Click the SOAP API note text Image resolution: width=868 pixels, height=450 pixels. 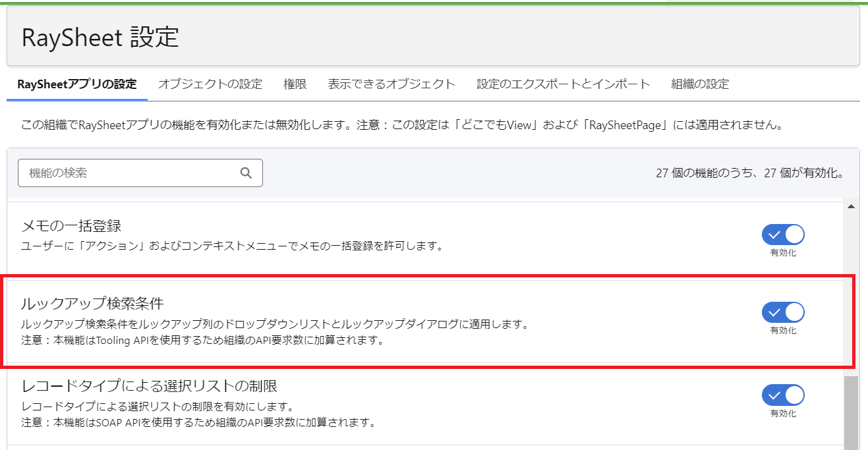point(198,422)
